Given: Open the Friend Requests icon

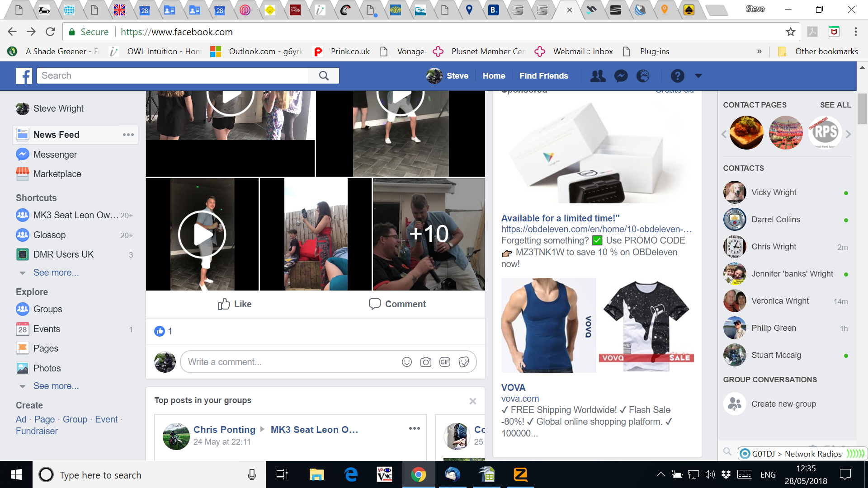Looking at the screenshot, I should [x=598, y=76].
